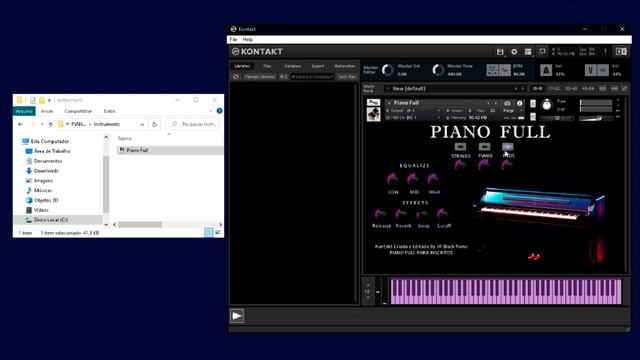Open the Kontakt save/load disk icon
Screen dimensions: 640x360
tap(500, 52)
